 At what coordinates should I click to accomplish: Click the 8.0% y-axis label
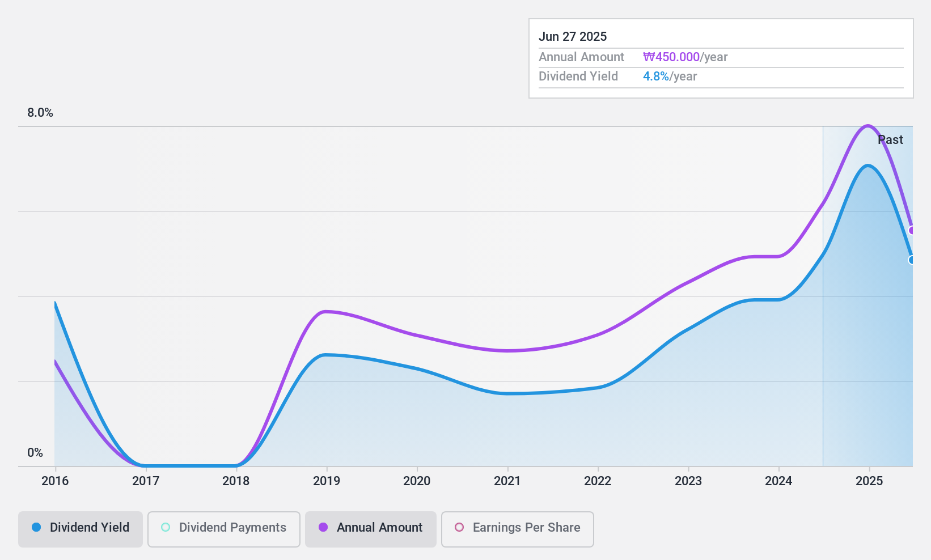(x=40, y=113)
